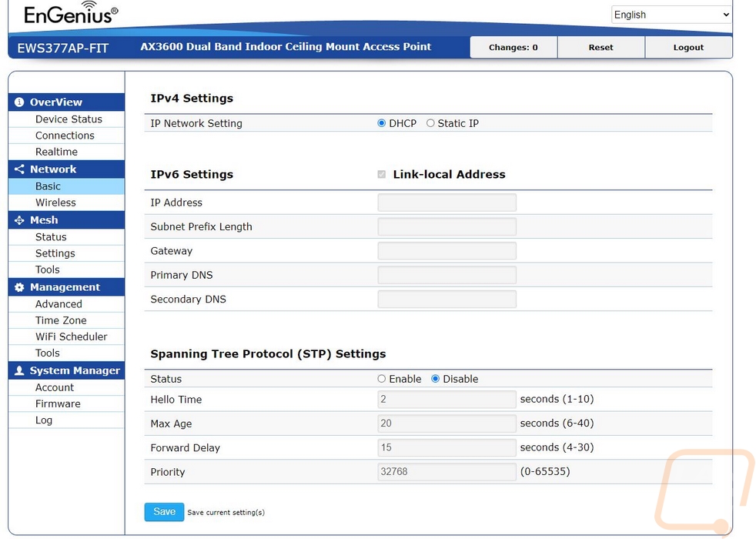This screenshot has width=756, height=539.
Task: Open the Firmware menu item
Action: 58,404
